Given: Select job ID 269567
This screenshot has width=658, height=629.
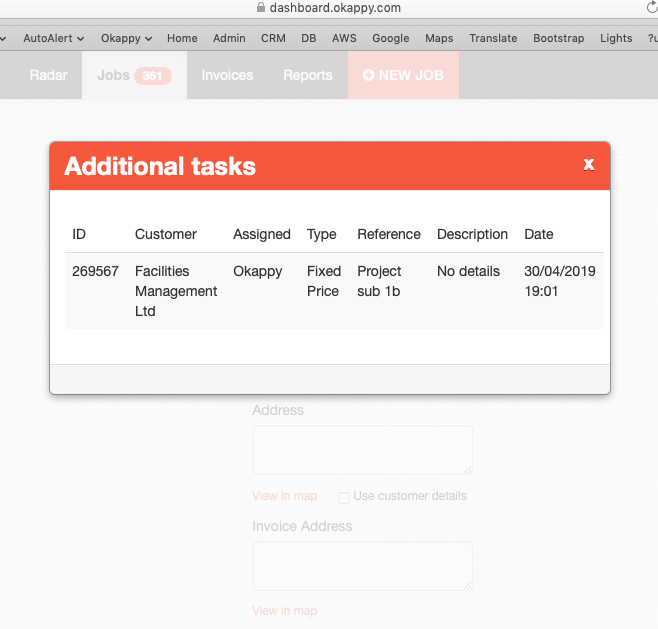Looking at the screenshot, I should (95, 271).
